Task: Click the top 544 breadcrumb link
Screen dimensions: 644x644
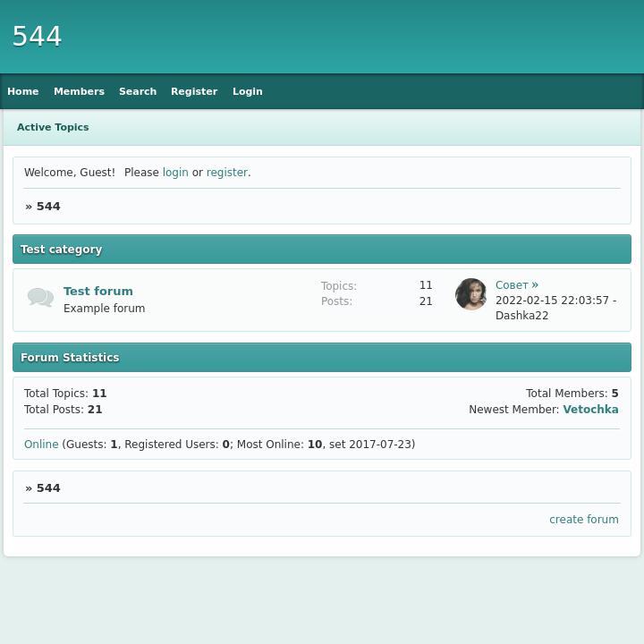Action: pos(48,207)
